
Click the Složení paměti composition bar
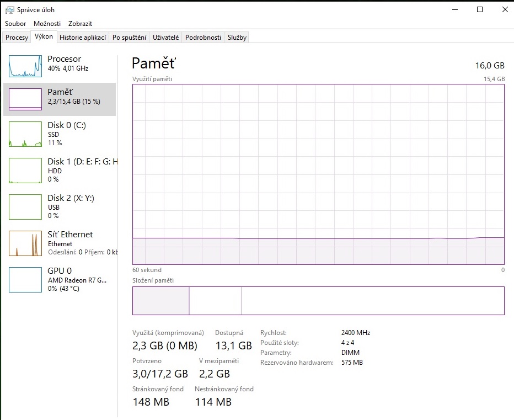pyautogui.click(x=318, y=301)
